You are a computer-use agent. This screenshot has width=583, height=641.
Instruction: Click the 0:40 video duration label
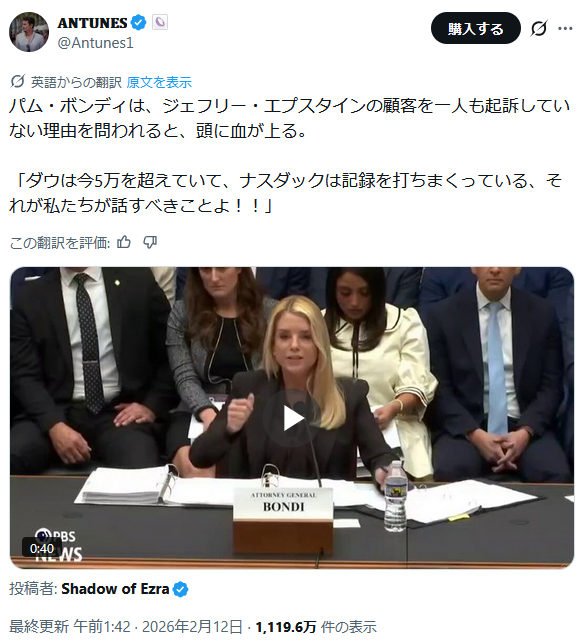pyautogui.click(x=42, y=548)
